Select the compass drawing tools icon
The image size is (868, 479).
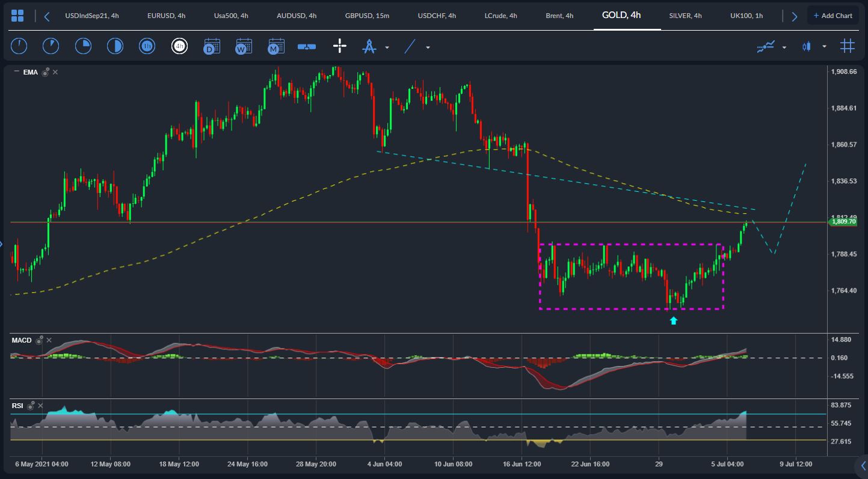click(369, 46)
